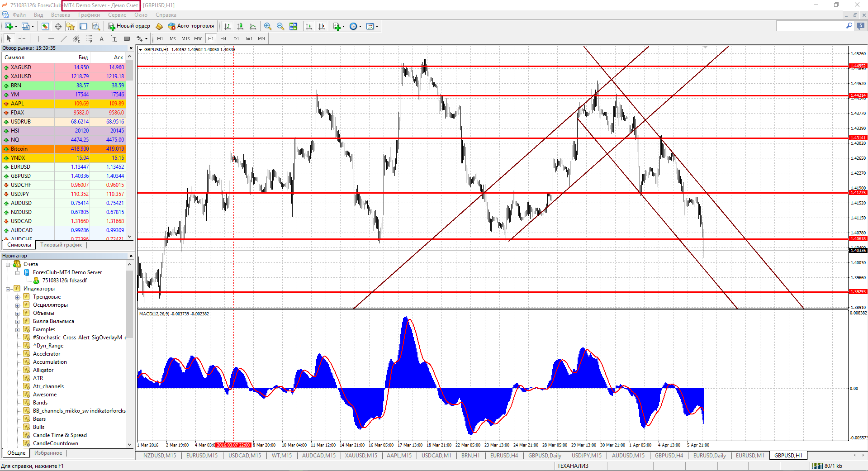Select the trendline drawing tool
Image resolution: width=868 pixels, height=471 pixels.
click(x=63, y=39)
